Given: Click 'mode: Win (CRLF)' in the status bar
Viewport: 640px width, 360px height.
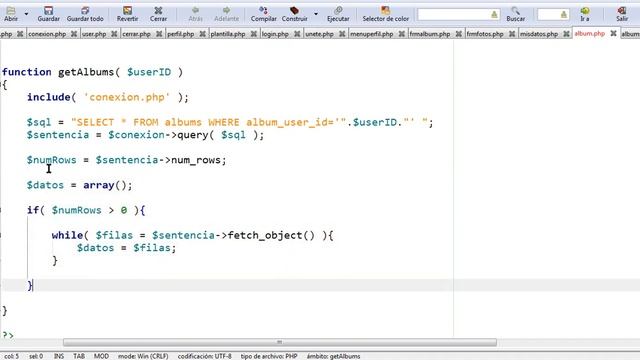Looking at the screenshot, I should pos(143,356).
